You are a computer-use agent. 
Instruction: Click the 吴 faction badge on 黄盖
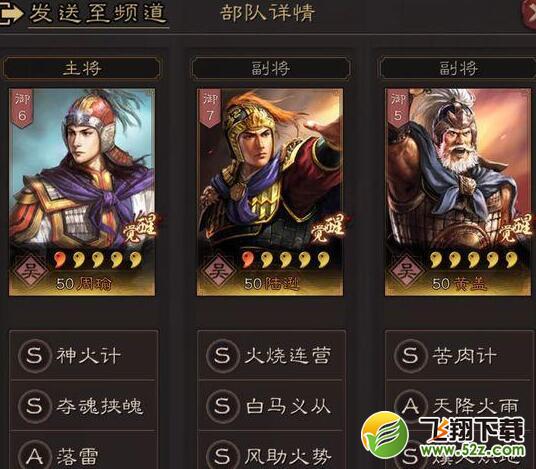406,271
